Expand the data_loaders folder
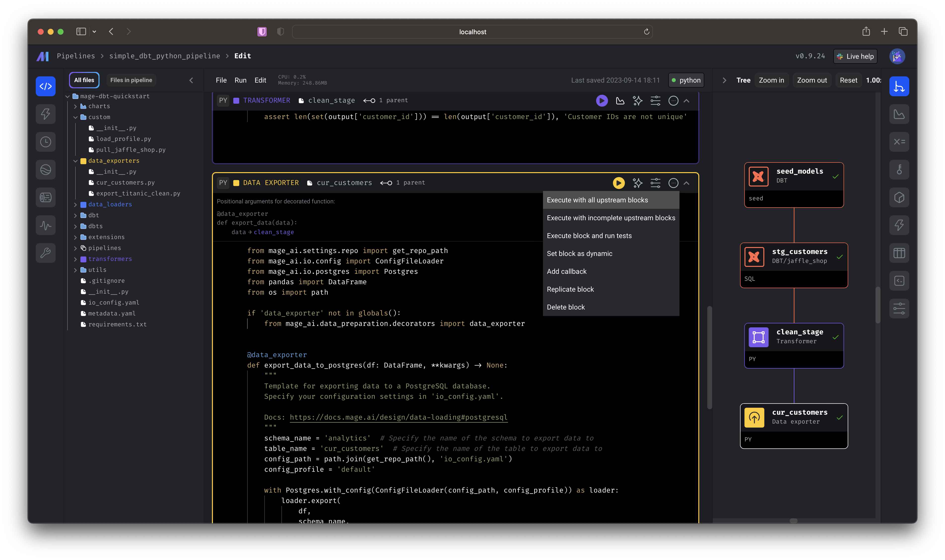 75,205
